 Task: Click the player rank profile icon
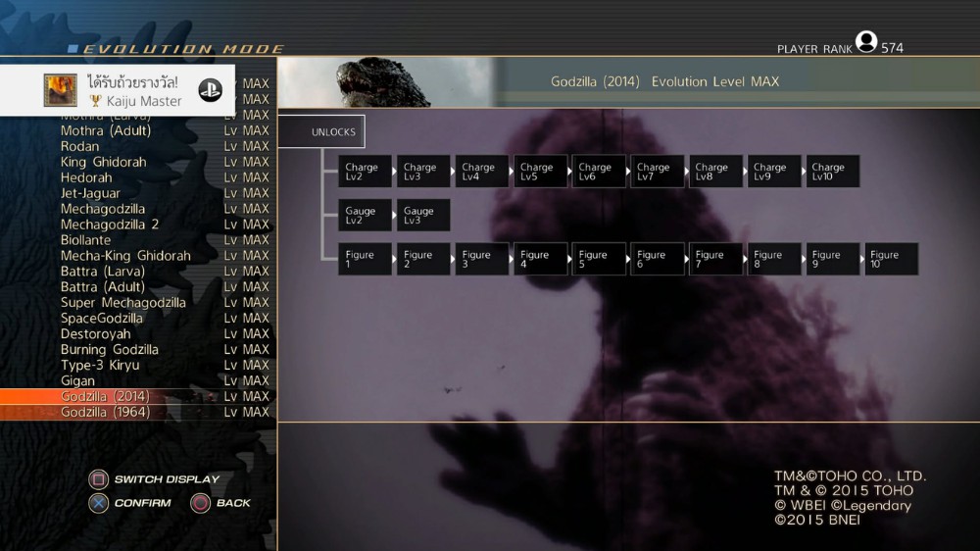[x=865, y=42]
